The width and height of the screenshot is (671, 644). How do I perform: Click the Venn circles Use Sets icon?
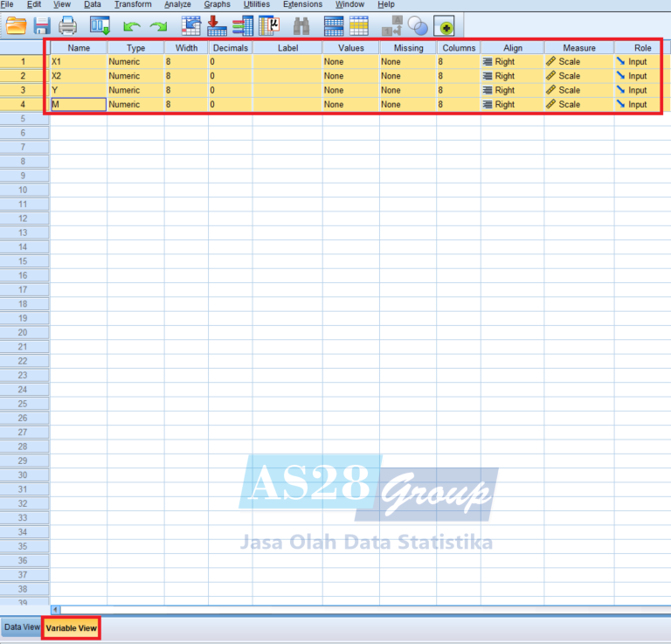tap(417, 25)
